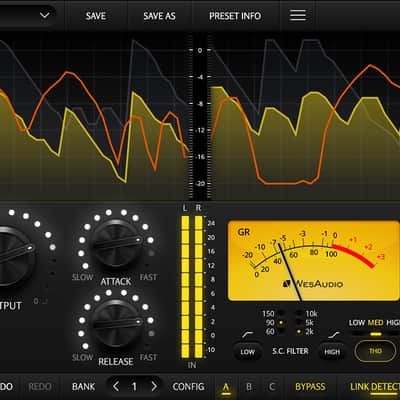Click the GR VU meter display
The width and height of the screenshot is (400, 400).
coord(313,261)
